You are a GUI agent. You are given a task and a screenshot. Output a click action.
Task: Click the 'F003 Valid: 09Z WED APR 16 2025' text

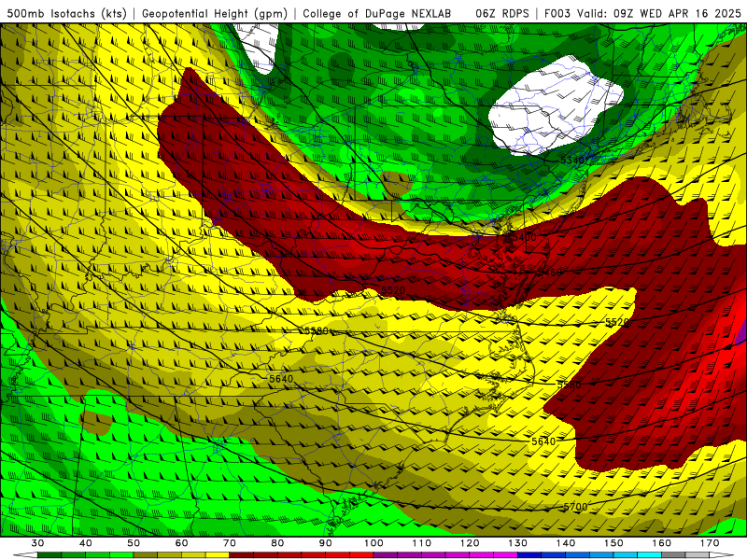(642, 13)
